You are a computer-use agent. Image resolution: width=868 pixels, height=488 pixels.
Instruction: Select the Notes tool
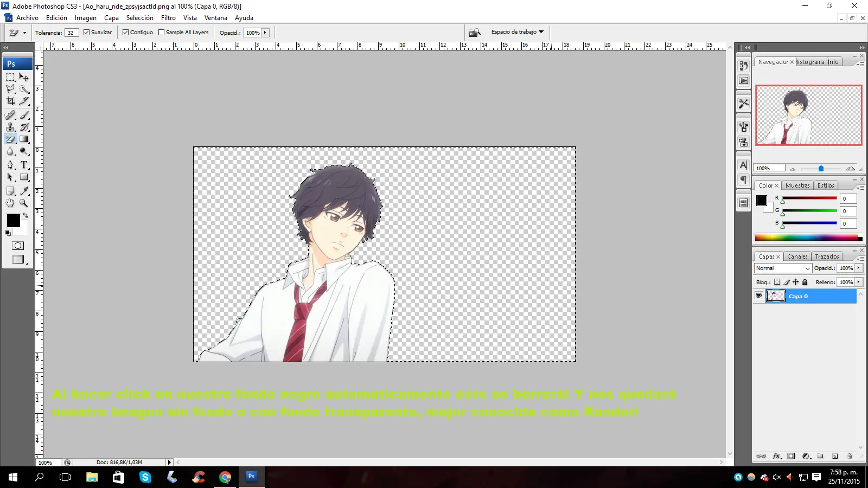(x=10, y=191)
